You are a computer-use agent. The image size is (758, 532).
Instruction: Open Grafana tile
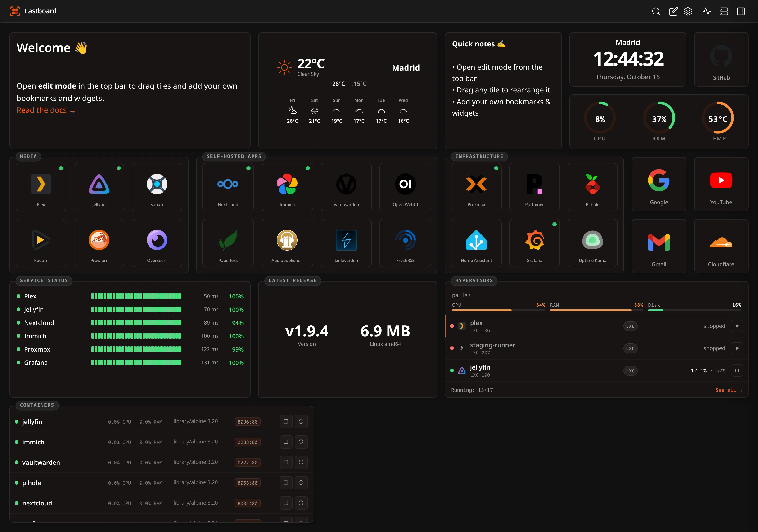point(534,243)
